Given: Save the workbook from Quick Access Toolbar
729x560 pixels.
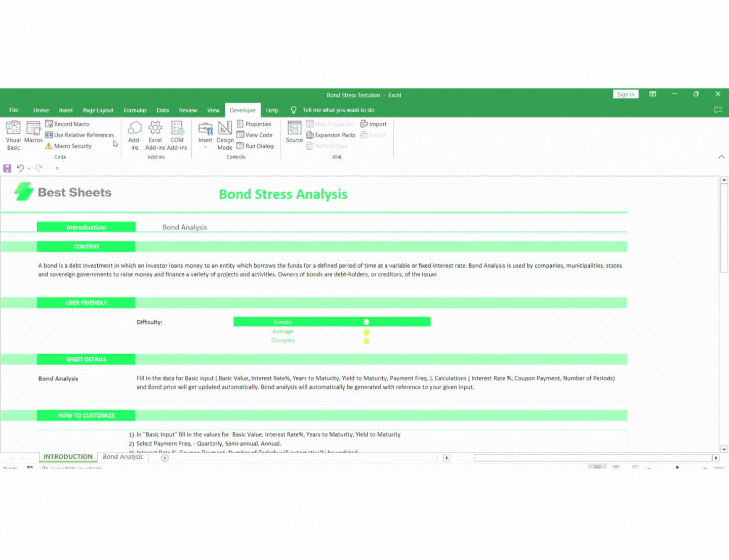Looking at the screenshot, I should coord(7,168).
